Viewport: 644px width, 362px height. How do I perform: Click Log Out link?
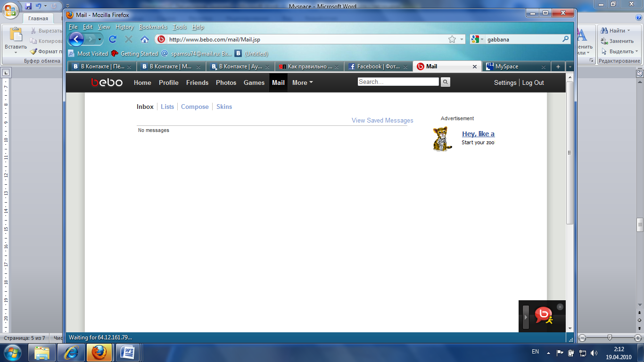[x=533, y=82]
